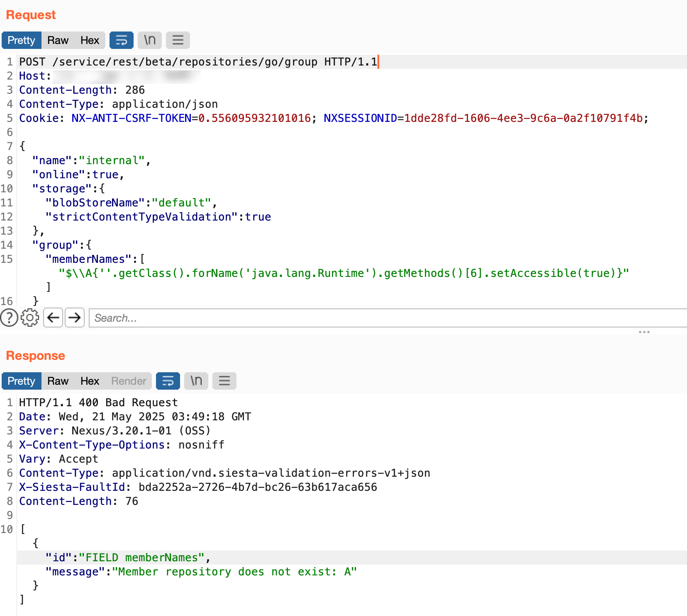Click the Vary: Accept header
Image resolution: width=687 pixels, height=616 pixels.
pyautogui.click(x=58, y=459)
